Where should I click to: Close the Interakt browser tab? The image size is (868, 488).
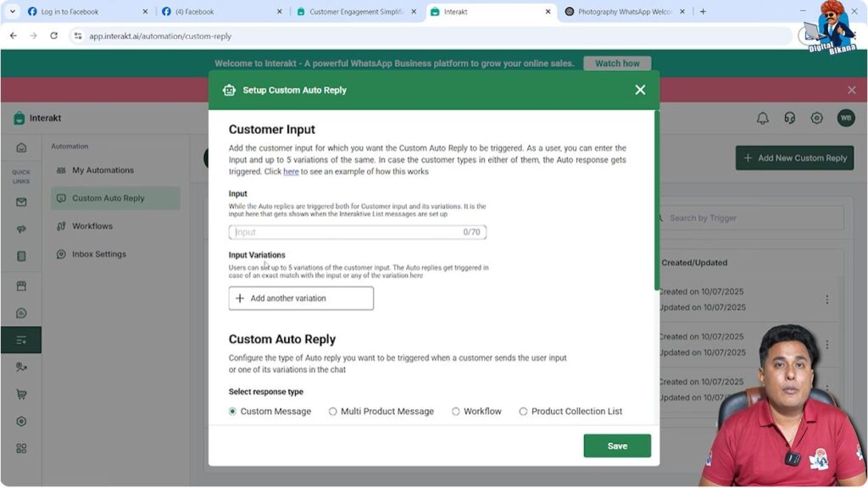click(x=548, y=12)
